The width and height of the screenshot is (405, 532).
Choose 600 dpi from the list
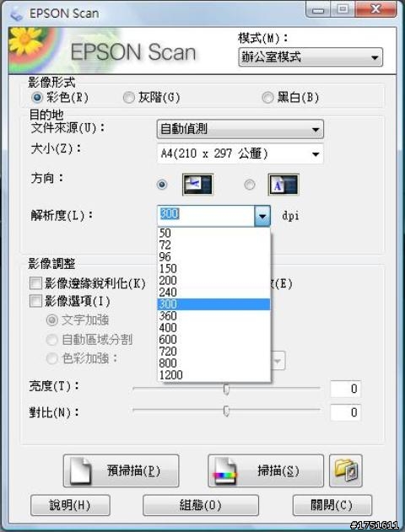pyautogui.click(x=213, y=339)
